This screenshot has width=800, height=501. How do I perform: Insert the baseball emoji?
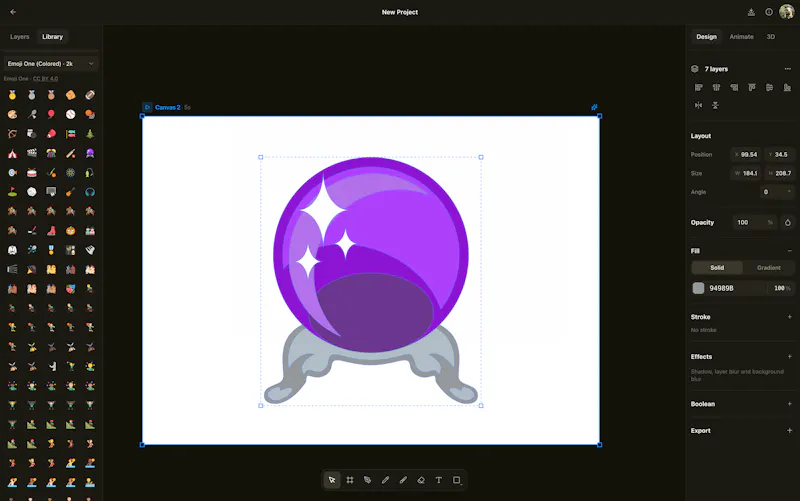tap(70, 114)
